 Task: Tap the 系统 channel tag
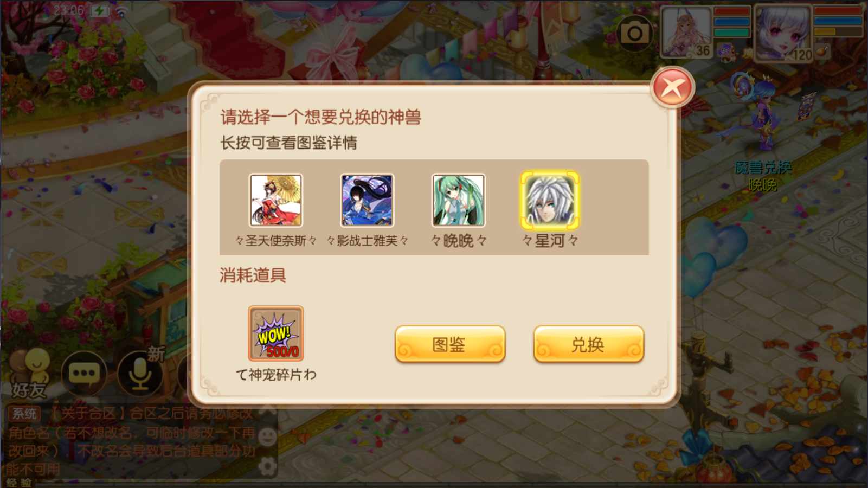tap(24, 414)
